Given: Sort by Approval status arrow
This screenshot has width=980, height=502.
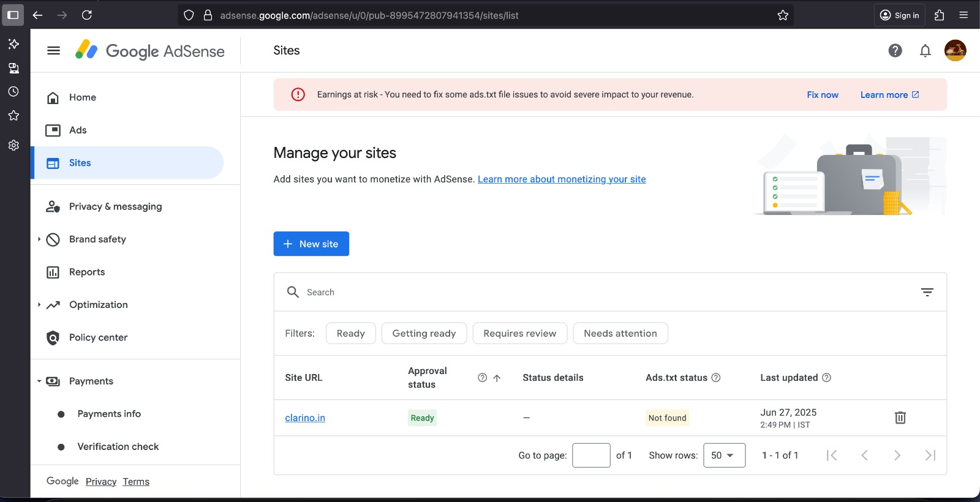Looking at the screenshot, I should point(497,378).
